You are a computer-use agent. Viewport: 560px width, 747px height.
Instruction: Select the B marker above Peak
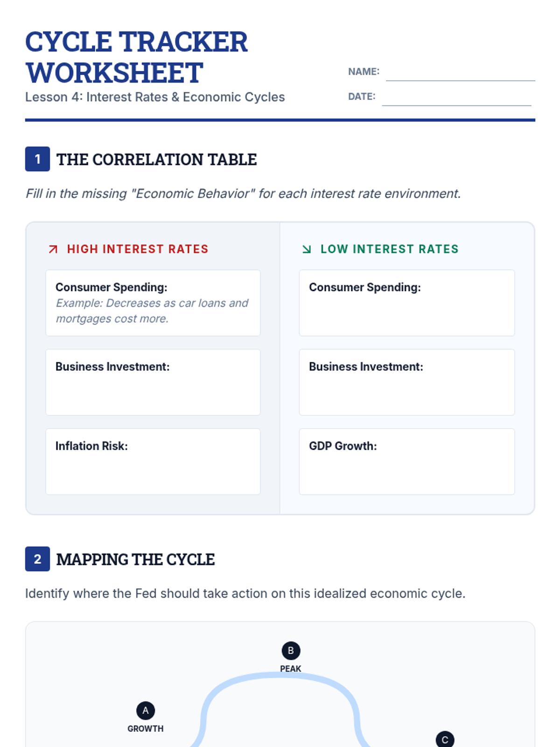[x=291, y=651]
